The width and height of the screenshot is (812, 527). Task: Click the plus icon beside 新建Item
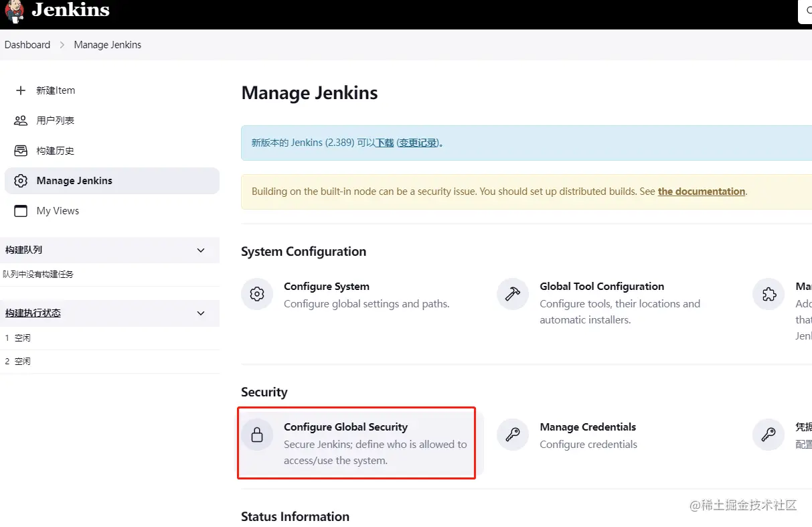tap(21, 90)
